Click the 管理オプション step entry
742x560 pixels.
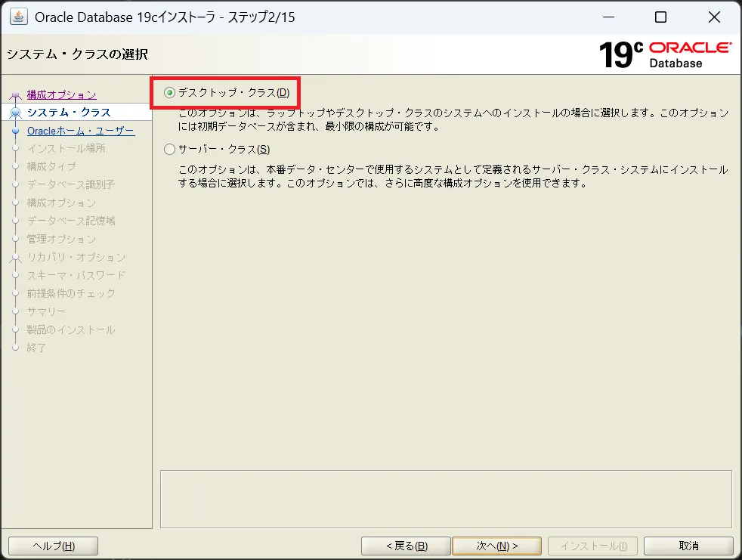coord(61,239)
